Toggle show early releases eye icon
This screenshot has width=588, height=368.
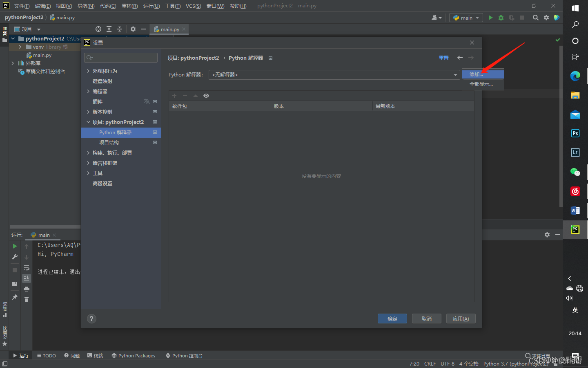(206, 96)
